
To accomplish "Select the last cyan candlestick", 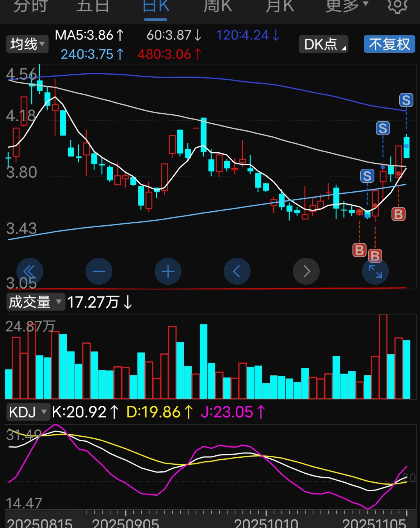I will (x=406, y=146).
